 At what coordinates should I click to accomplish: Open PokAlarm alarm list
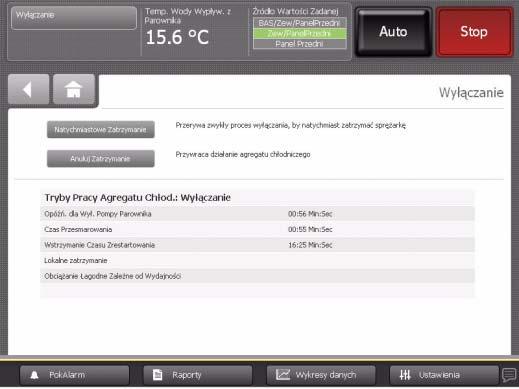pos(75,375)
